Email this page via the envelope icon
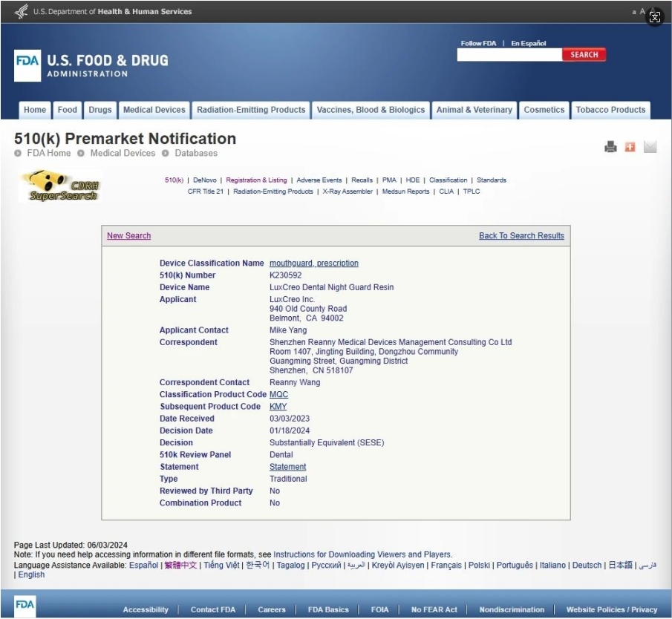 pyautogui.click(x=650, y=147)
